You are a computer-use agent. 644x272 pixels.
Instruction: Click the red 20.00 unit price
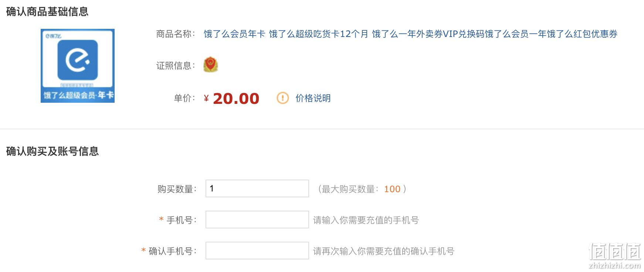coord(236,98)
